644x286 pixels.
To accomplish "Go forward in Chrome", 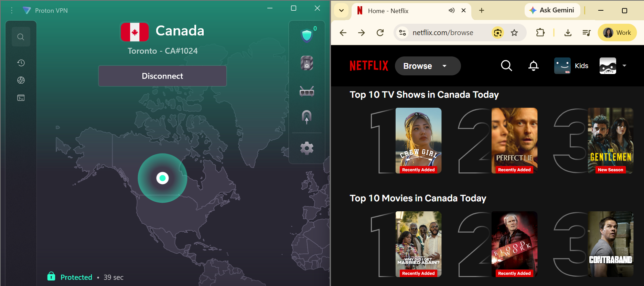I will tap(361, 33).
